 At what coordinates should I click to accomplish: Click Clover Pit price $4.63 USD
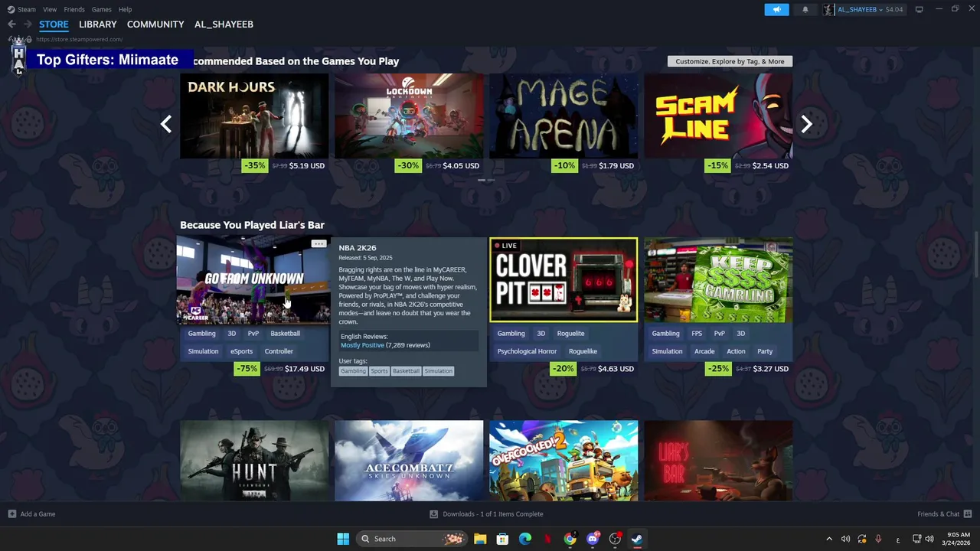point(616,369)
